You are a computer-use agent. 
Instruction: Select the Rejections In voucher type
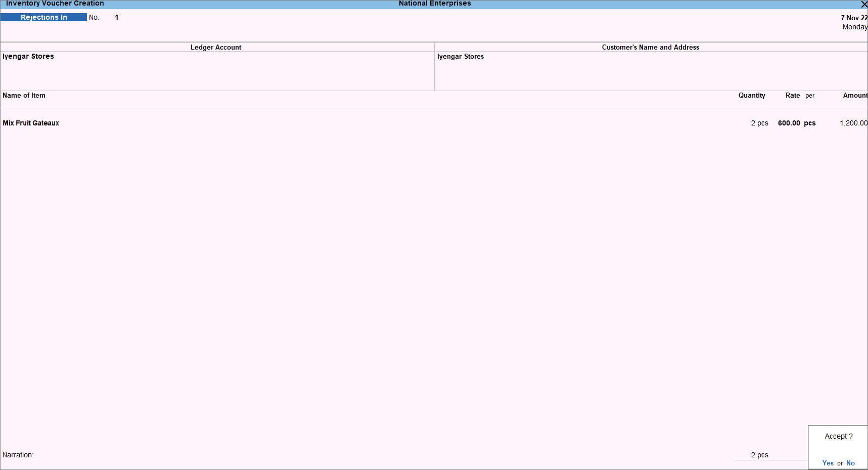(44, 17)
